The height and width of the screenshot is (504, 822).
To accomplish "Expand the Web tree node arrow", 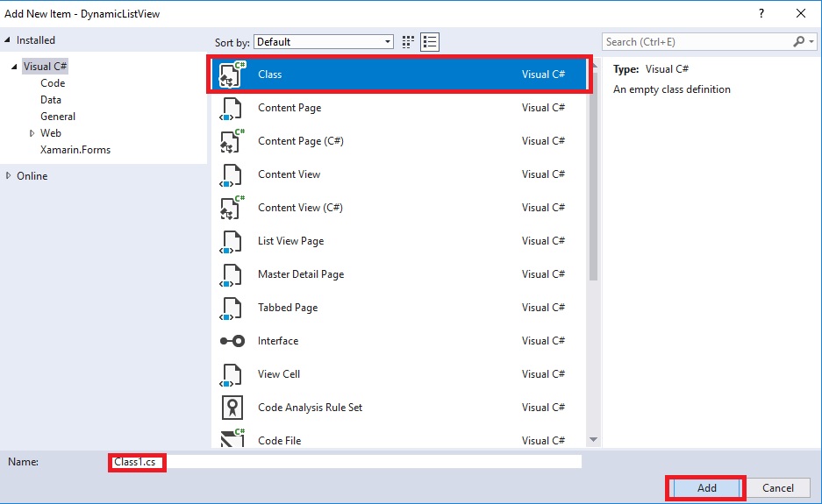I will pos(32,133).
